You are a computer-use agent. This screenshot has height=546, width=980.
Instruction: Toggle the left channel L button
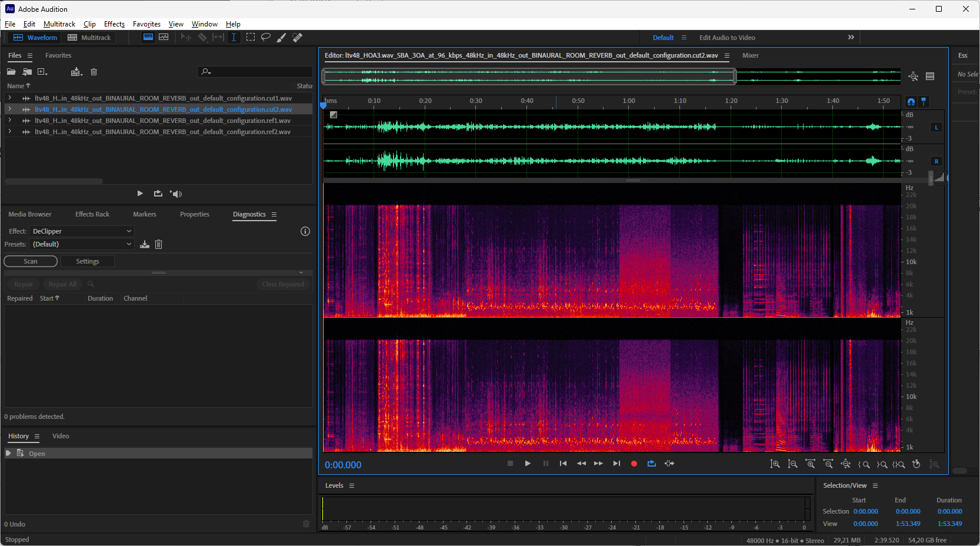point(936,127)
